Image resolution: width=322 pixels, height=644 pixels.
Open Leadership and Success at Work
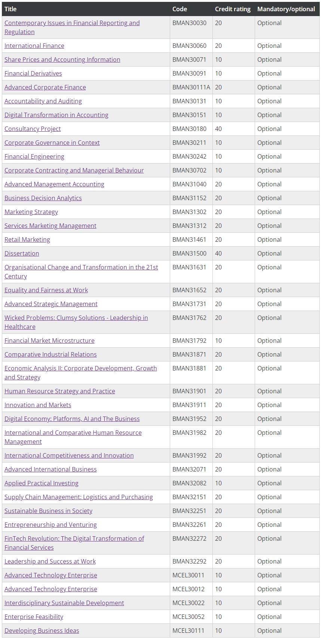50,561
